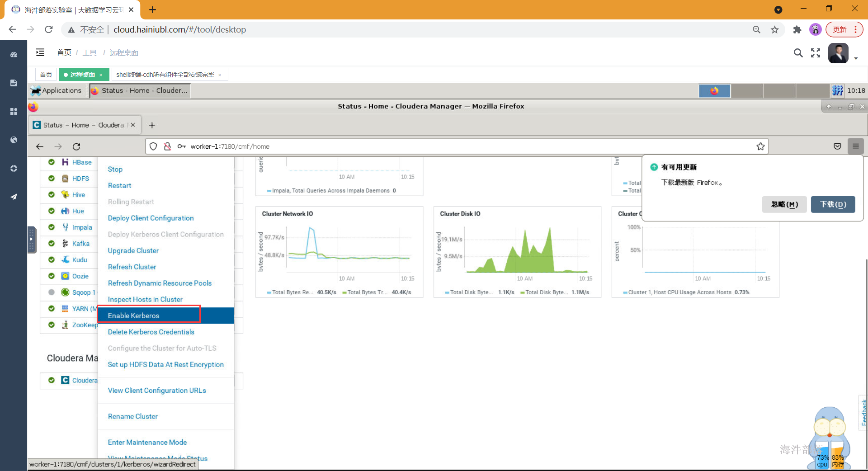Click the Status - Home taskbar window button
Screen dimensions: 868x471
[x=140, y=90]
